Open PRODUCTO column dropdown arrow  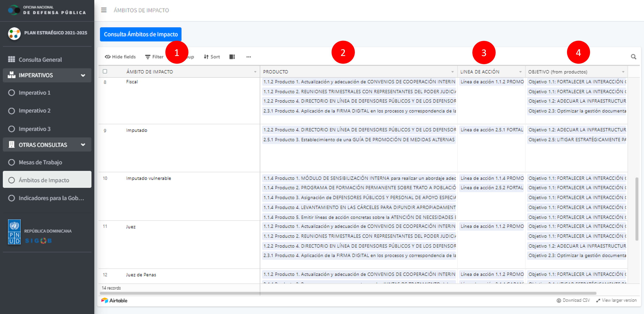[452, 72]
